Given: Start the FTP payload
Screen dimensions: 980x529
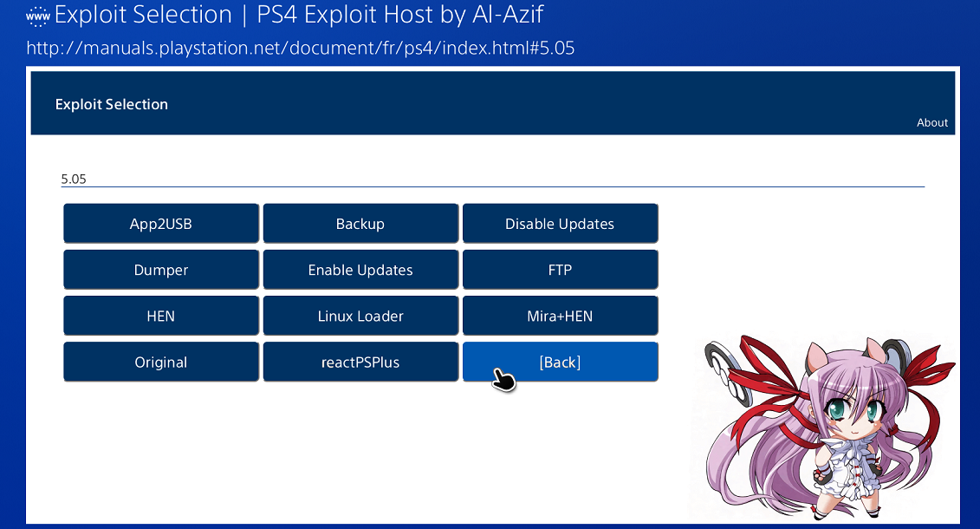Looking at the screenshot, I should [560, 270].
